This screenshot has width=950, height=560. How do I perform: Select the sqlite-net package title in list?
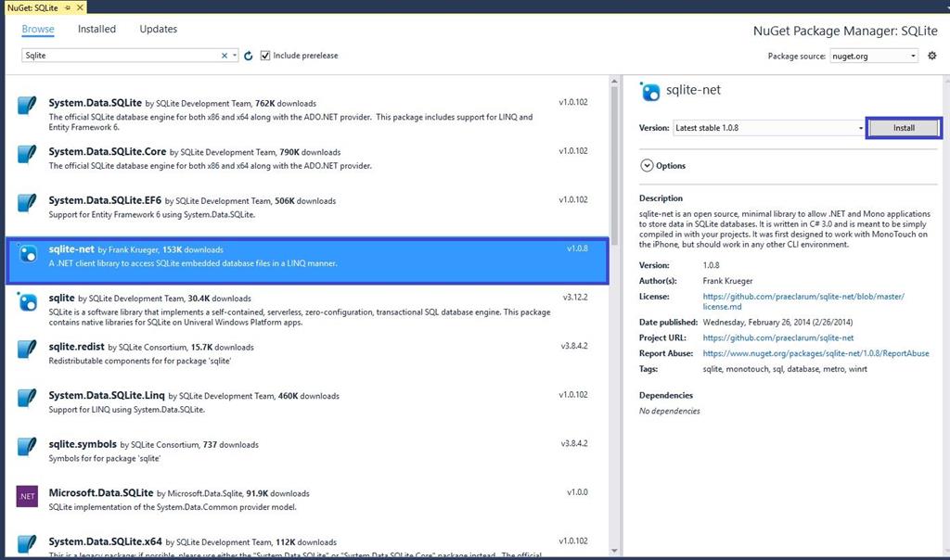pyautogui.click(x=71, y=248)
